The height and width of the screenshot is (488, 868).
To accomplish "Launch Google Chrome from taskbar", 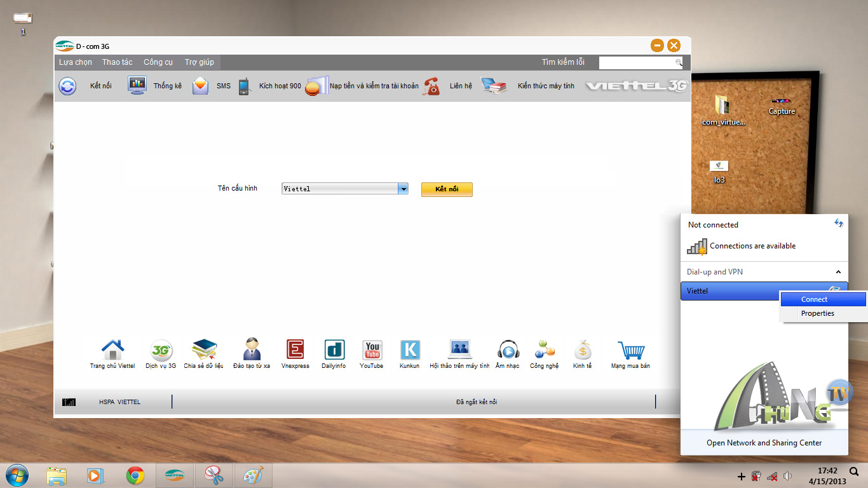I will coord(135,475).
